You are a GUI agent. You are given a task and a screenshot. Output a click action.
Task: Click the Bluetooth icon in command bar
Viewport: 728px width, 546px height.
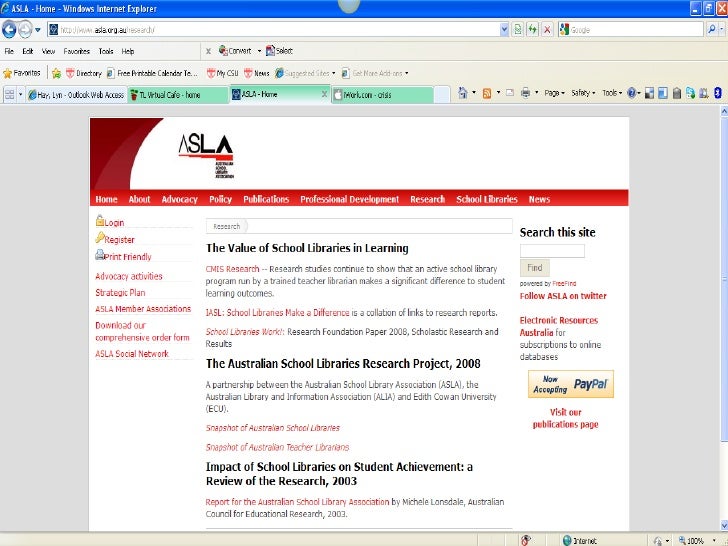coord(717,93)
